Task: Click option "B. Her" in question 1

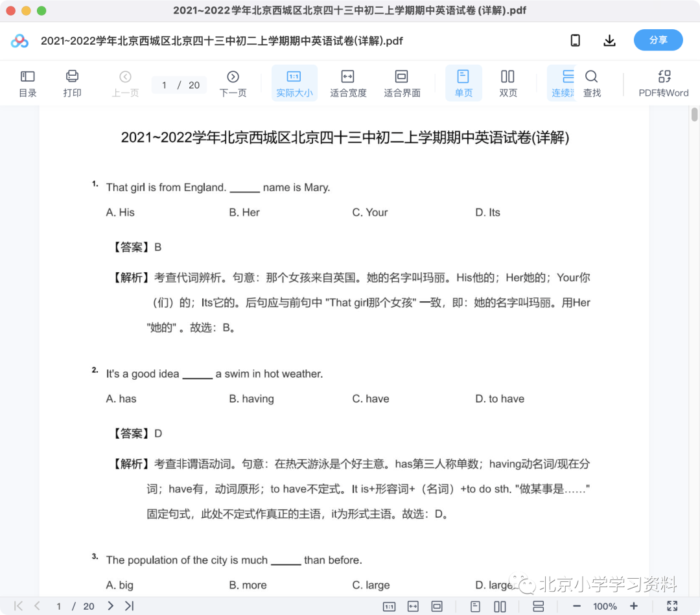Action: (x=244, y=213)
